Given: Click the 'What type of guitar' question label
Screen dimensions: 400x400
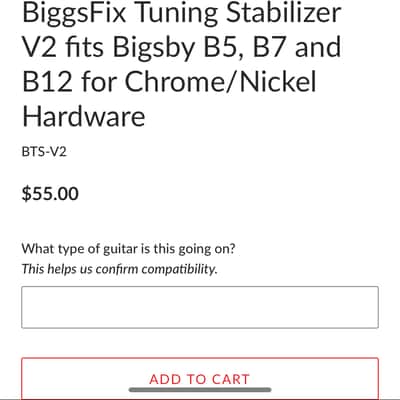Looking at the screenshot, I should click(x=128, y=249).
